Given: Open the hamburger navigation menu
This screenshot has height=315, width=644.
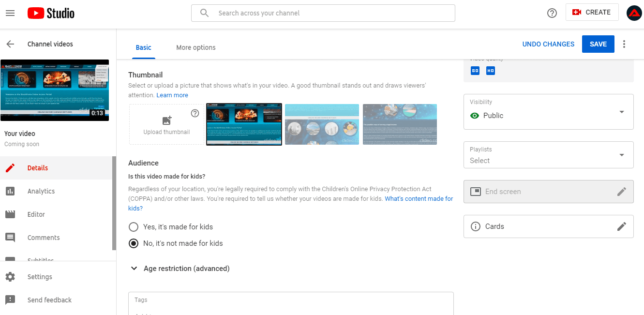Looking at the screenshot, I should point(10,13).
